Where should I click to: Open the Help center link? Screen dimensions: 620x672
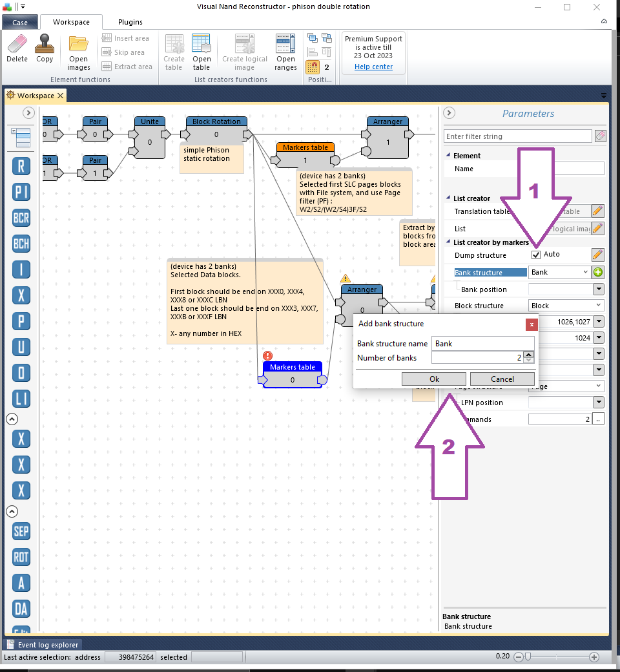pyautogui.click(x=374, y=67)
